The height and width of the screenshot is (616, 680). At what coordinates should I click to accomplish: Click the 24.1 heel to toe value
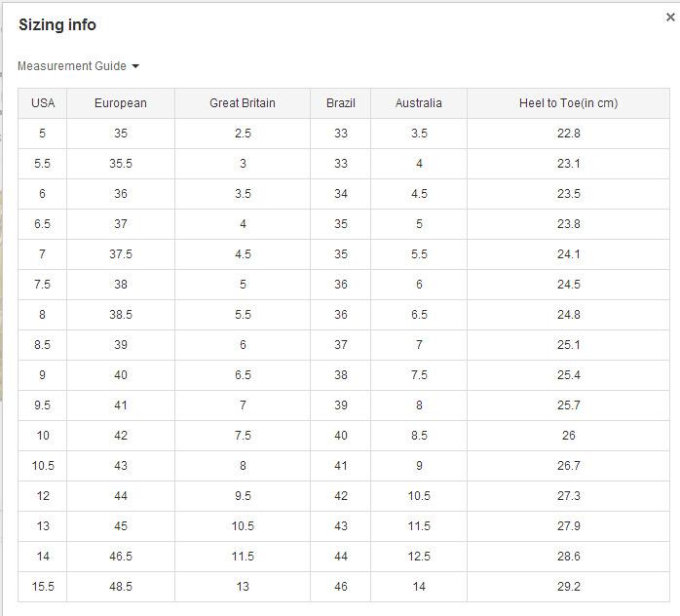(568, 254)
